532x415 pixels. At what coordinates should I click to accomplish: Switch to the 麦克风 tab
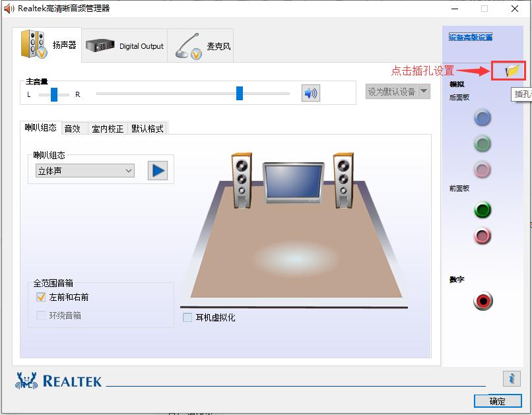point(203,44)
